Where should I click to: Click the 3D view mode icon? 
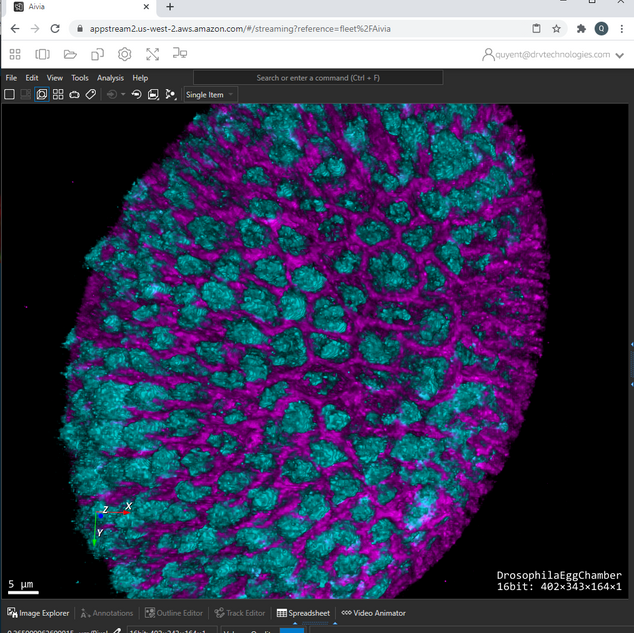coord(41,94)
